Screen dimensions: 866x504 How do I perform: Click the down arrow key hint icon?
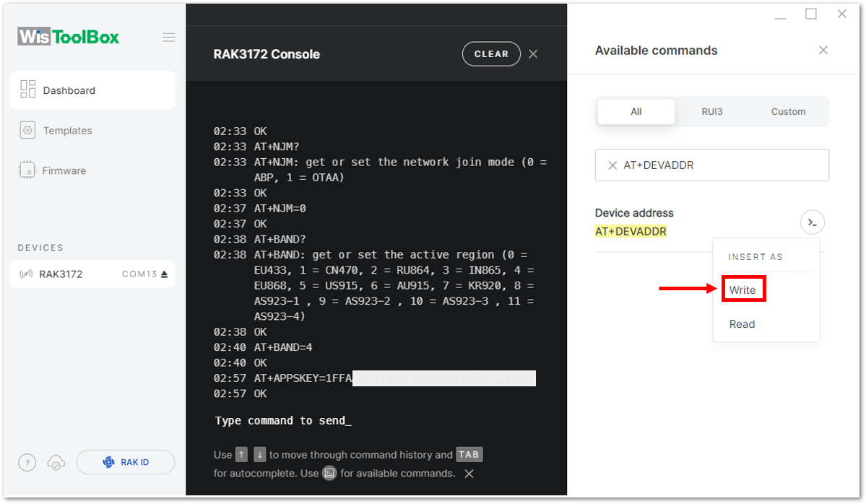pos(259,454)
